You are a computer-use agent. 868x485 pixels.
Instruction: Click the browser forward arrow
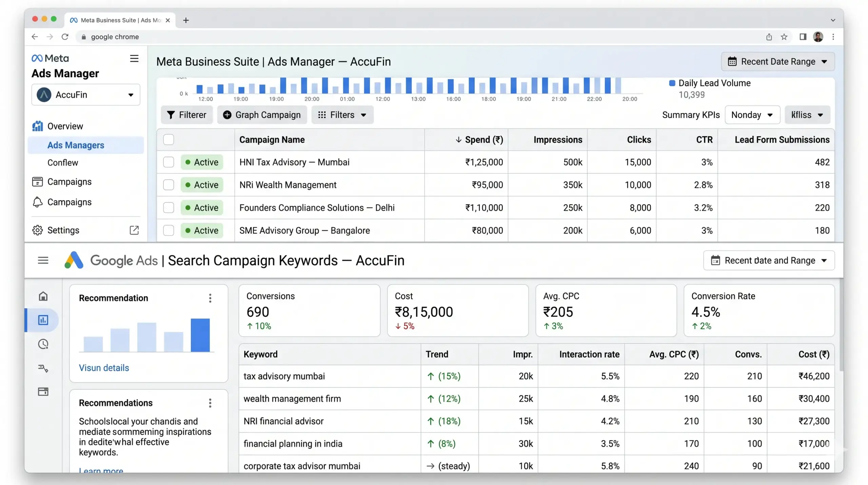point(50,37)
